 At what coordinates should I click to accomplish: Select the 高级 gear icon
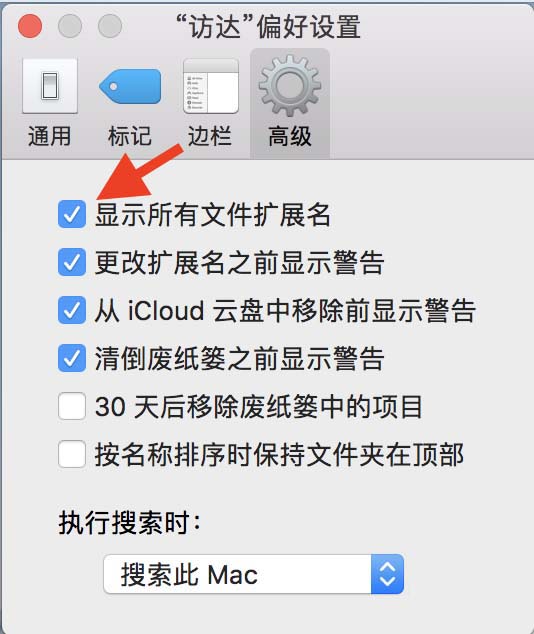pyautogui.click(x=290, y=86)
